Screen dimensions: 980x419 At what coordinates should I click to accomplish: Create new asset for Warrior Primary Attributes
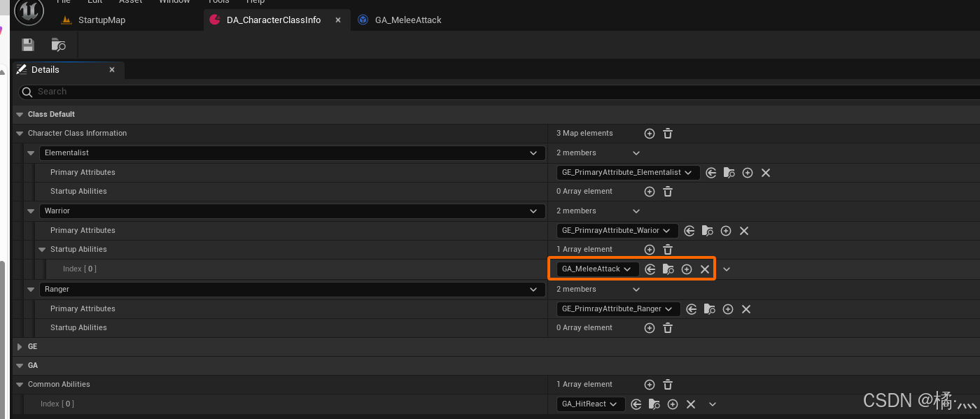726,230
